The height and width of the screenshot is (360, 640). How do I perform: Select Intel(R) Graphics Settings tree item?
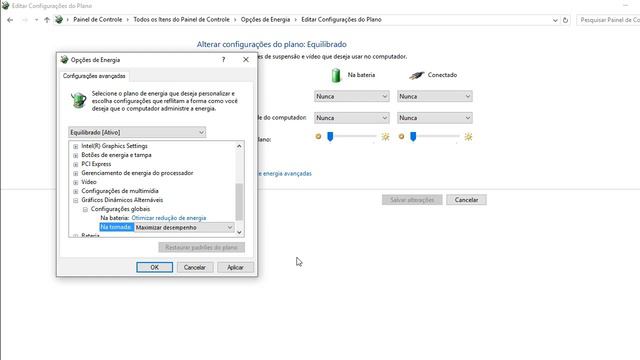pos(114,146)
